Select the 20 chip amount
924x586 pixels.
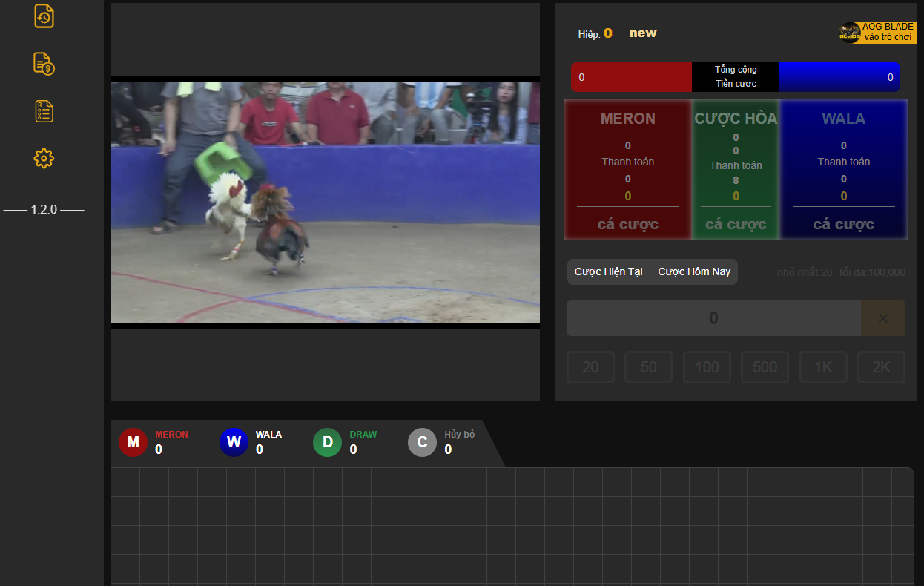590,367
